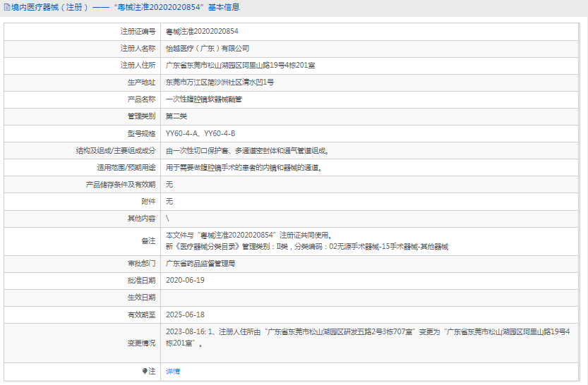Select approval department 广东省药品监督管理局
This screenshot has width=588, height=385.
[x=200, y=264]
